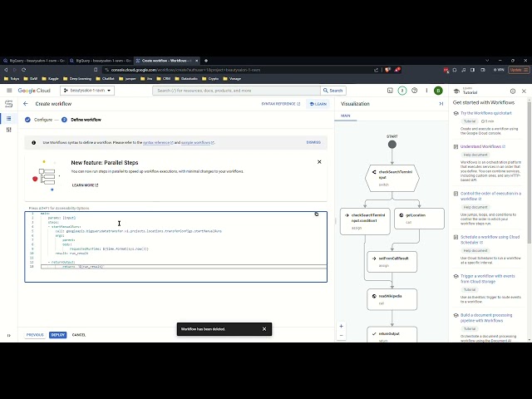Image resolution: width=532 pixels, height=399 pixels.
Task: Open Schedule a workflow using Cloud Scheduler
Action: click(x=490, y=239)
